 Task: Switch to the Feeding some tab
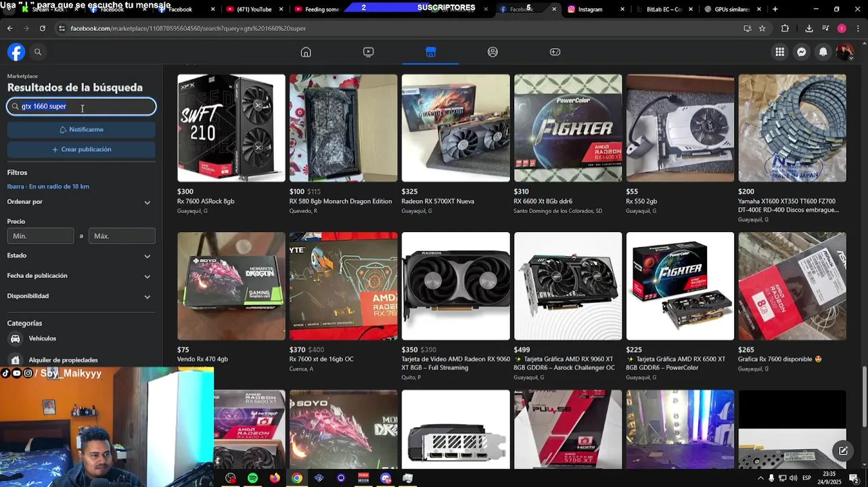click(322, 9)
